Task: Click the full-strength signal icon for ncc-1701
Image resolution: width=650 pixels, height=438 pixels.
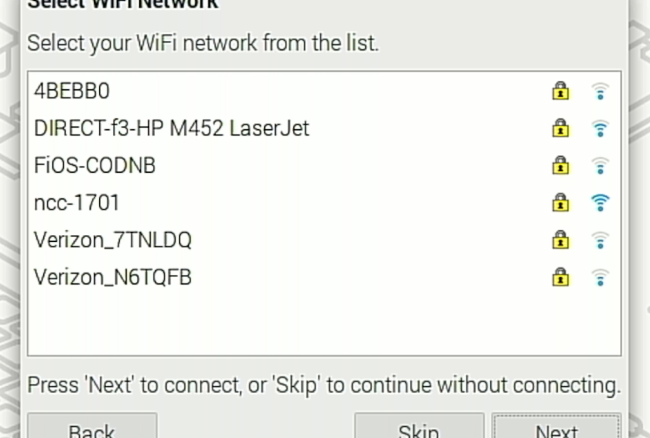Action: 600,203
